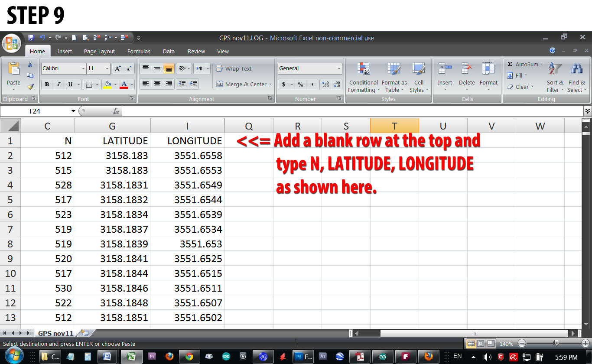Viewport: 592px width, 364px height.
Task: Open the Review ribbon tab
Action: point(196,51)
